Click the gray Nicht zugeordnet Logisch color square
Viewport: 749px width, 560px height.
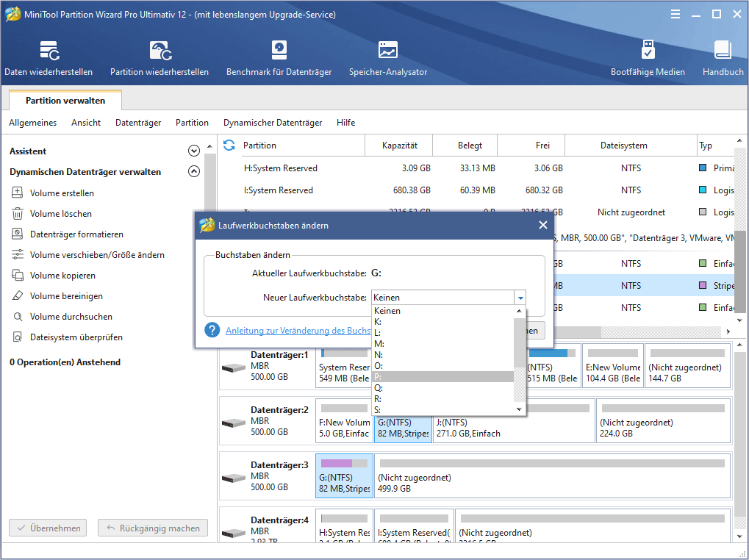[x=702, y=212]
